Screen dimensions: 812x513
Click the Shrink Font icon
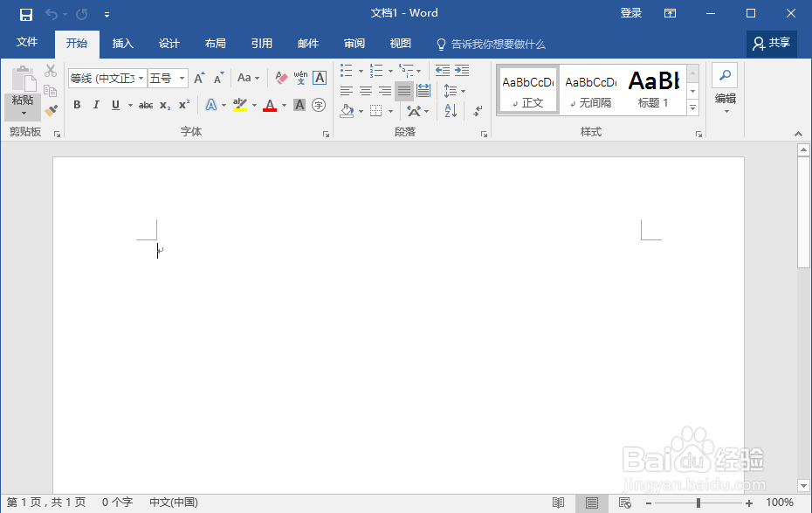pos(219,79)
